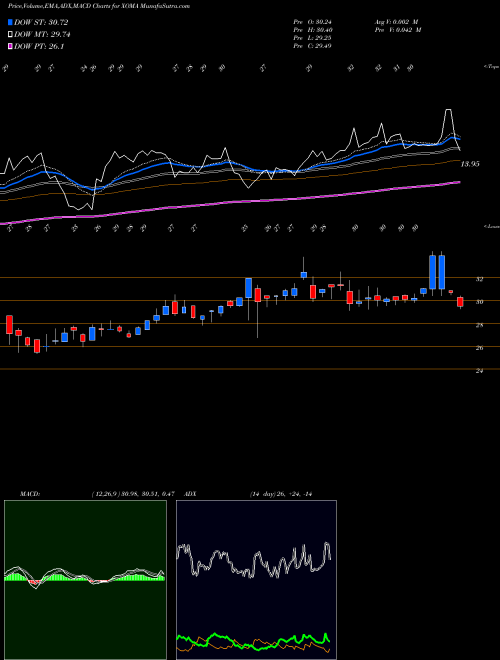Click the last red candlestick near 30
500x660 pixels.
[x=460, y=302]
